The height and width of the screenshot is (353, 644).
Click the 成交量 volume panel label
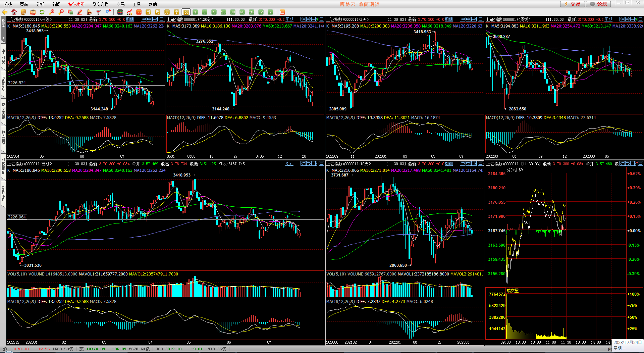tap(513, 291)
